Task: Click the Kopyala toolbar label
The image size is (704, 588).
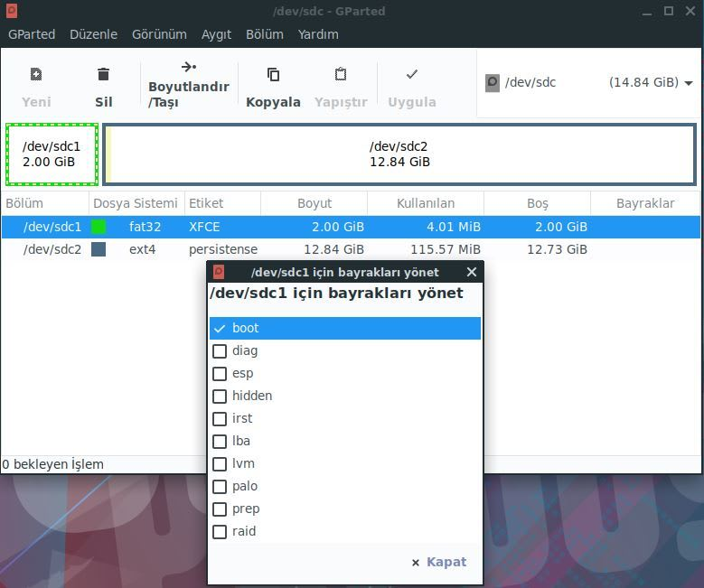Action: (273, 102)
